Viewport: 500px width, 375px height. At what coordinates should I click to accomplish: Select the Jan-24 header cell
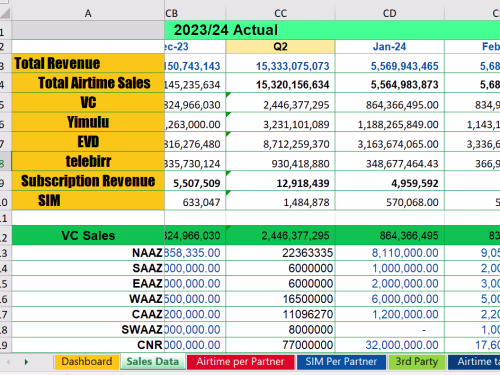pyautogui.click(x=389, y=47)
